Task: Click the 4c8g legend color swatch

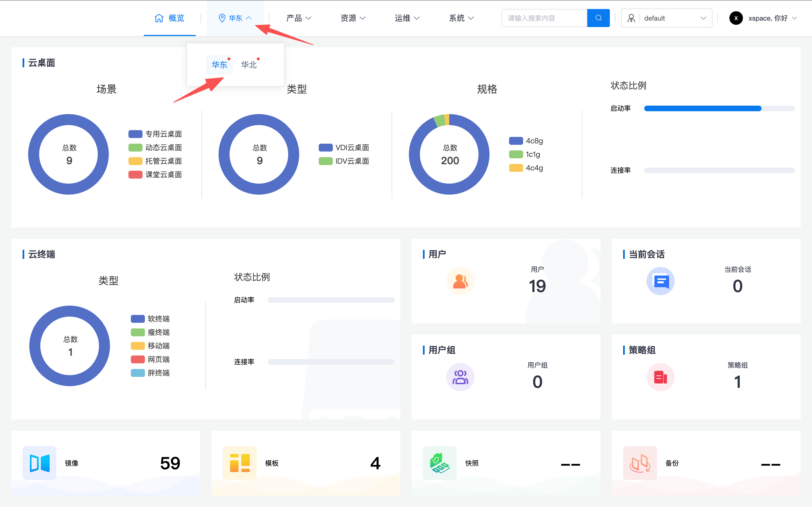Action: coord(516,141)
